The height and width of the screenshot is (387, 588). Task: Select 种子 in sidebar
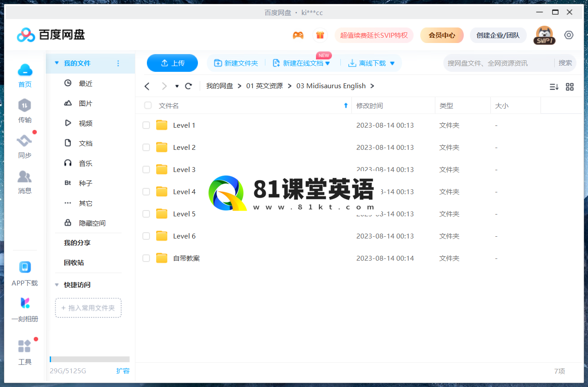click(x=86, y=183)
